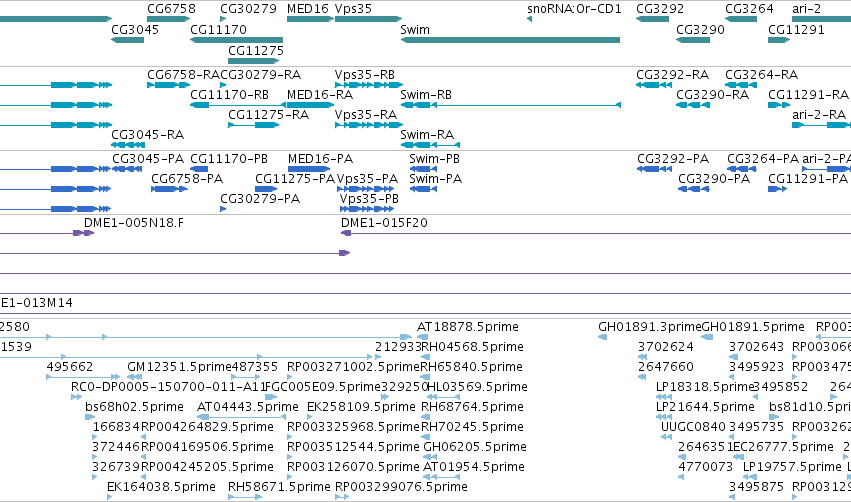Click the CG3292-RA transcript
Viewport: 851px width, 502px height.
coord(654,85)
